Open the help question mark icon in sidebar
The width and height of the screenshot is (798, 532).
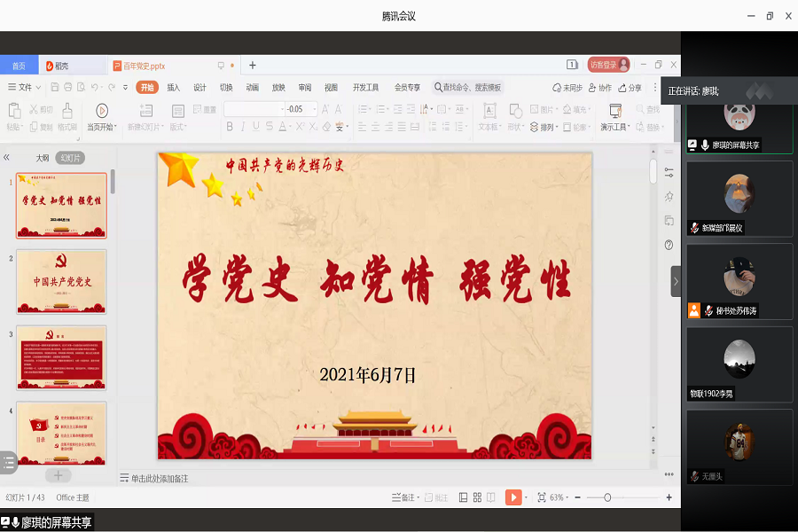(669, 245)
